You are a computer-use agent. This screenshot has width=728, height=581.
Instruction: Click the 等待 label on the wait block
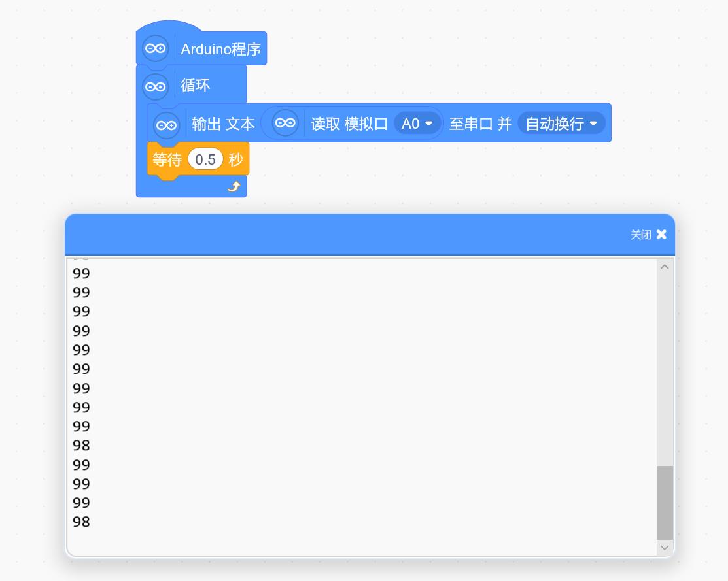167,159
